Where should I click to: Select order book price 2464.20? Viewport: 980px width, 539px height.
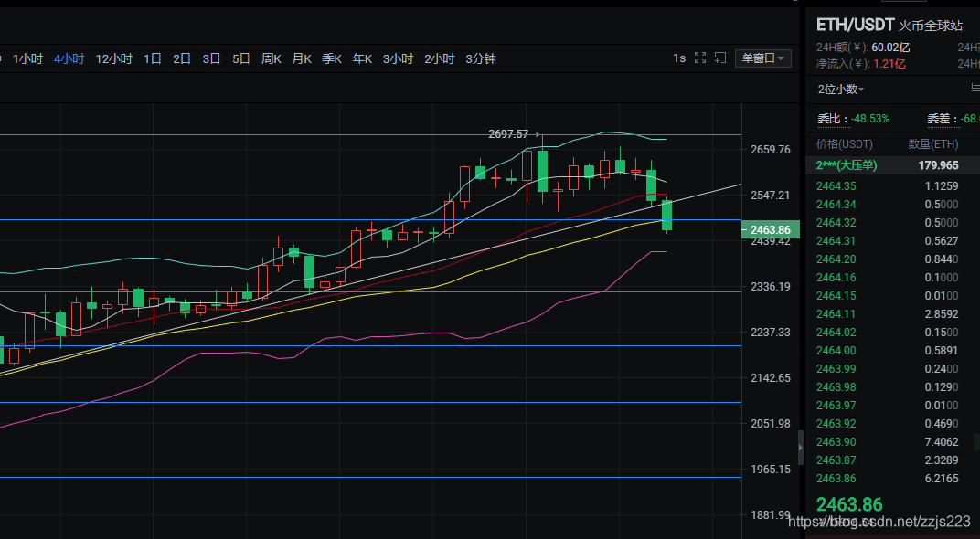(x=836, y=259)
